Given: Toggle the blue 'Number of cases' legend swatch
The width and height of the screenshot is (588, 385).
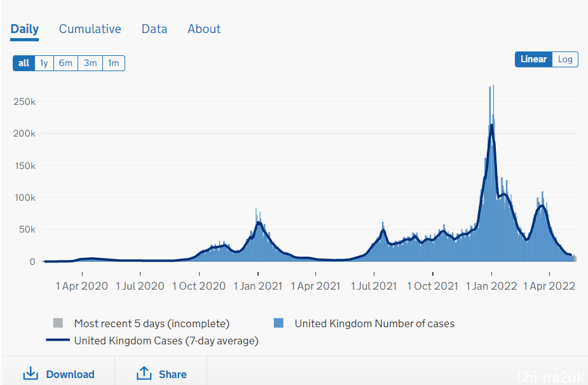Looking at the screenshot, I should [x=278, y=323].
